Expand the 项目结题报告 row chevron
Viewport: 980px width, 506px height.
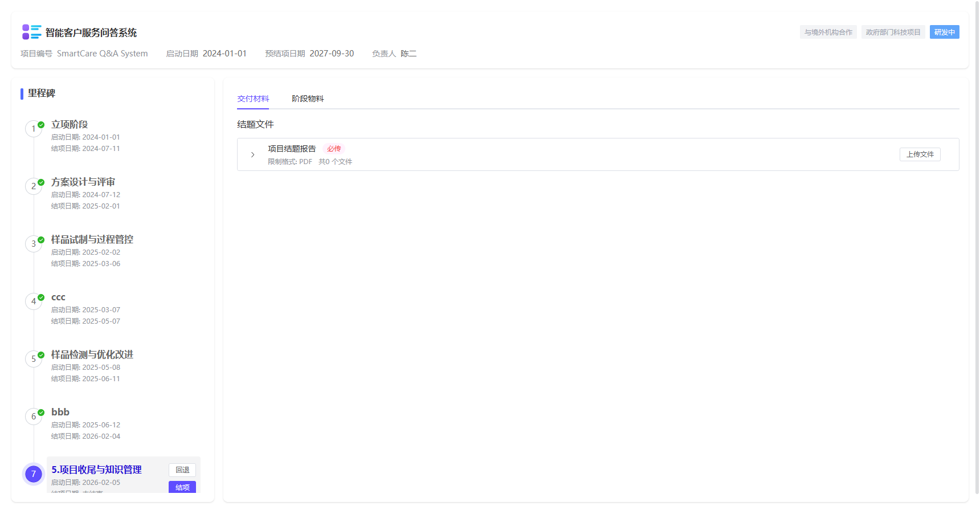point(253,154)
